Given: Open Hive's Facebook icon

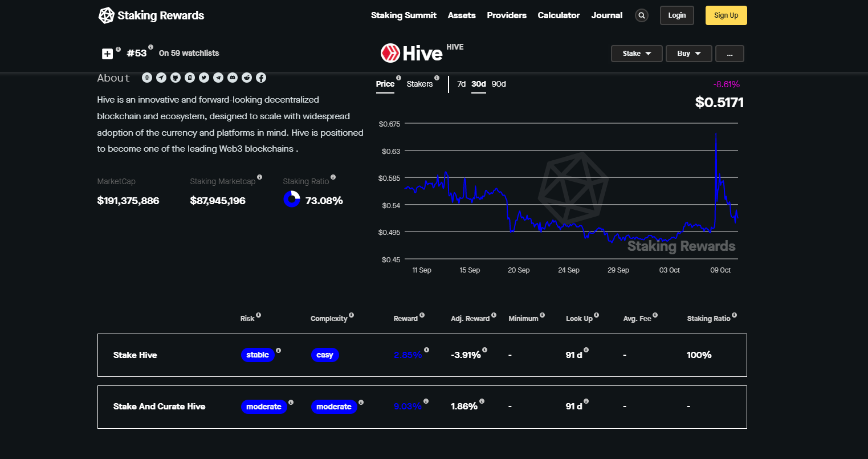Looking at the screenshot, I should [261, 78].
